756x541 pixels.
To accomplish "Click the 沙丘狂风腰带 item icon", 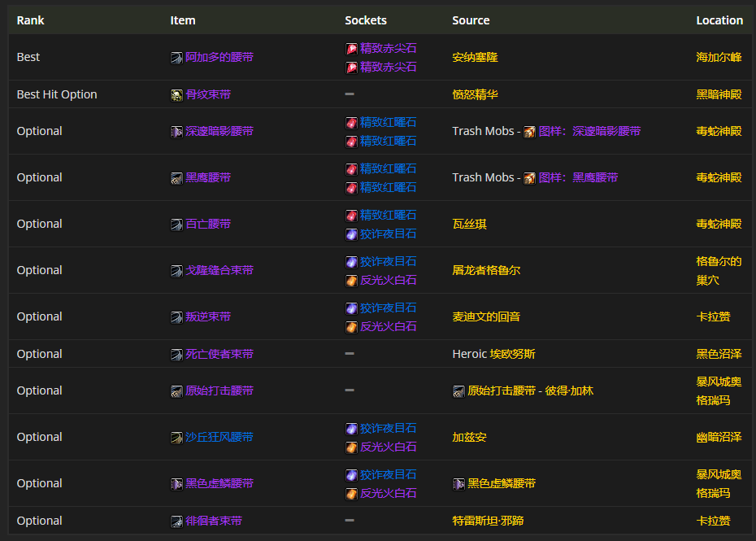I will (176, 438).
